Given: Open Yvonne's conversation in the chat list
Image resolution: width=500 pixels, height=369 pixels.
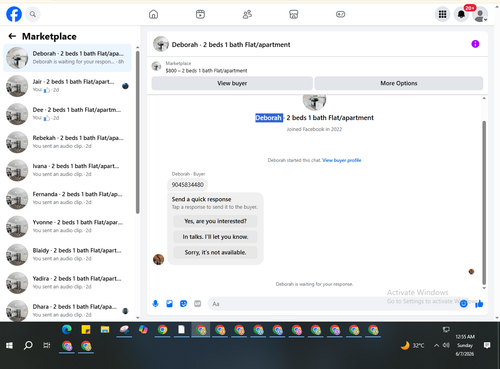Looking at the screenshot, I should pos(68,226).
